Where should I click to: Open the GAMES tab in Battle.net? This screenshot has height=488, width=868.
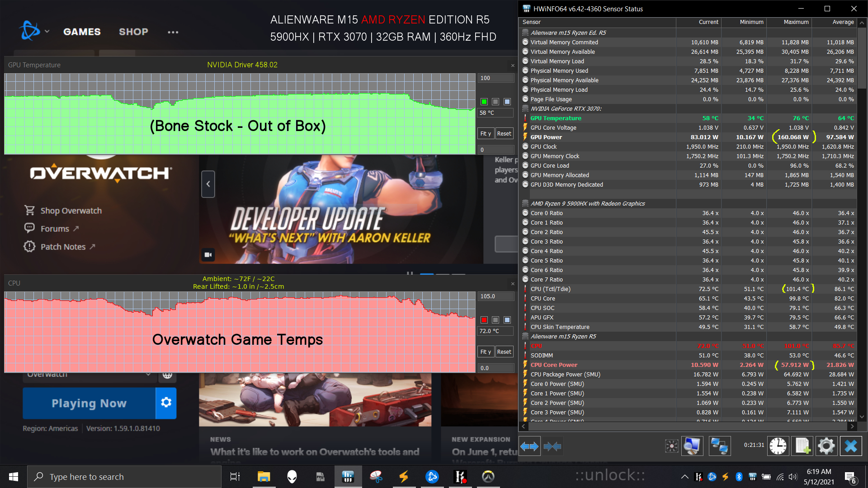[82, 32]
